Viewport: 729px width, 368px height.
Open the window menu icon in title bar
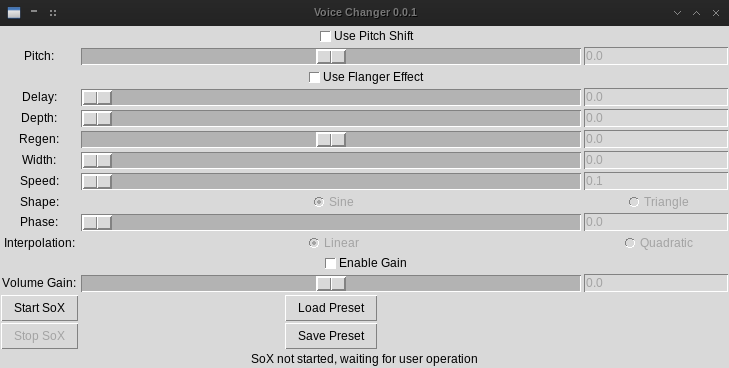tap(14, 13)
